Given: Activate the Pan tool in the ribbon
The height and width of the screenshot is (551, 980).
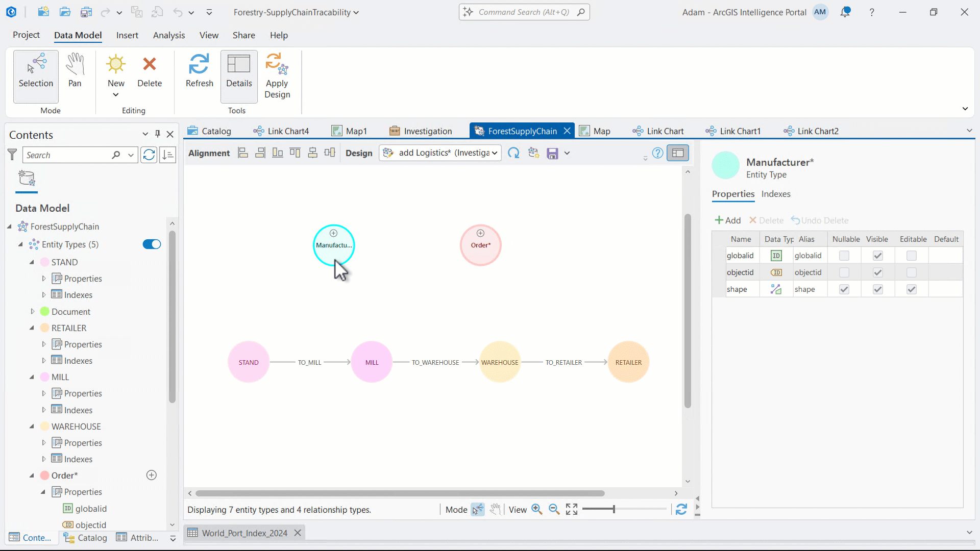Looking at the screenshot, I should coord(75,70).
